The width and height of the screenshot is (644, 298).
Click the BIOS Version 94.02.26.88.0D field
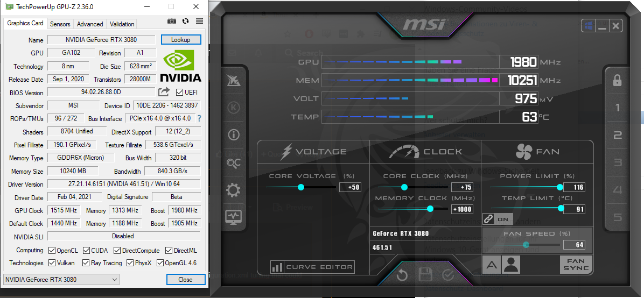101,93
